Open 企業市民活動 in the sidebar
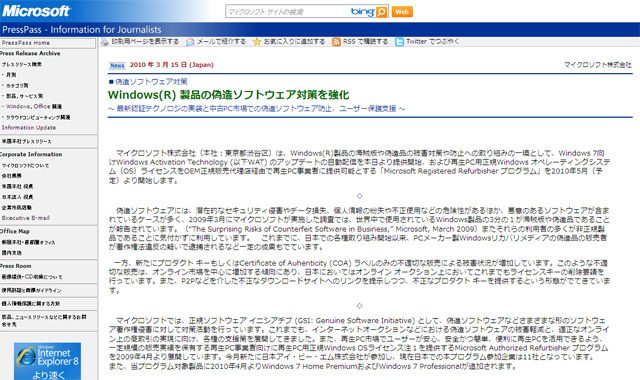This screenshot has height=380, width=640. [x=16, y=207]
